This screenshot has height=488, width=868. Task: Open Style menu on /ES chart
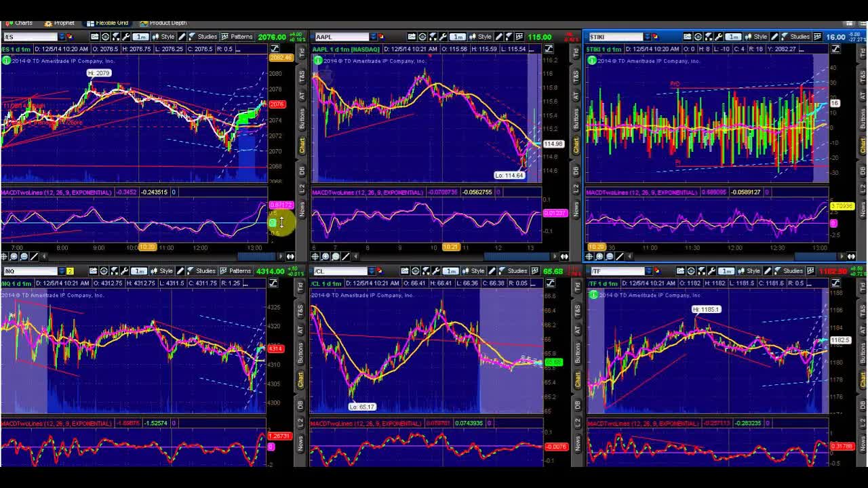[163, 37]
